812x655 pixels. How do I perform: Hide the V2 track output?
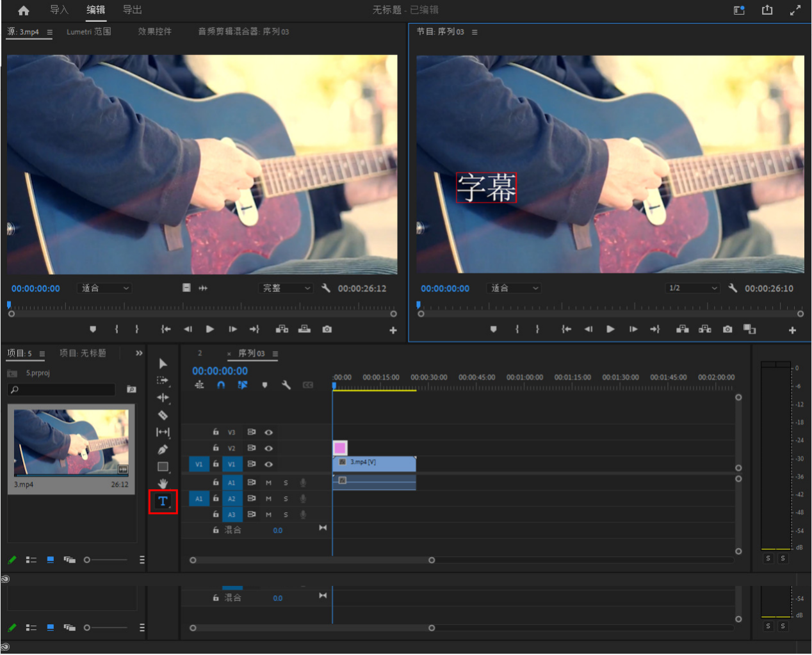coord(269,448)
